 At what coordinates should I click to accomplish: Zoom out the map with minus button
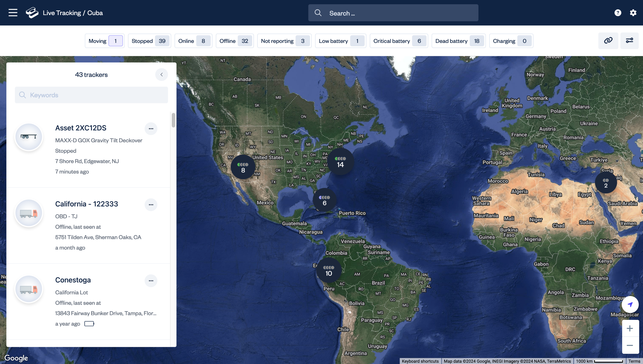point(630,345)
